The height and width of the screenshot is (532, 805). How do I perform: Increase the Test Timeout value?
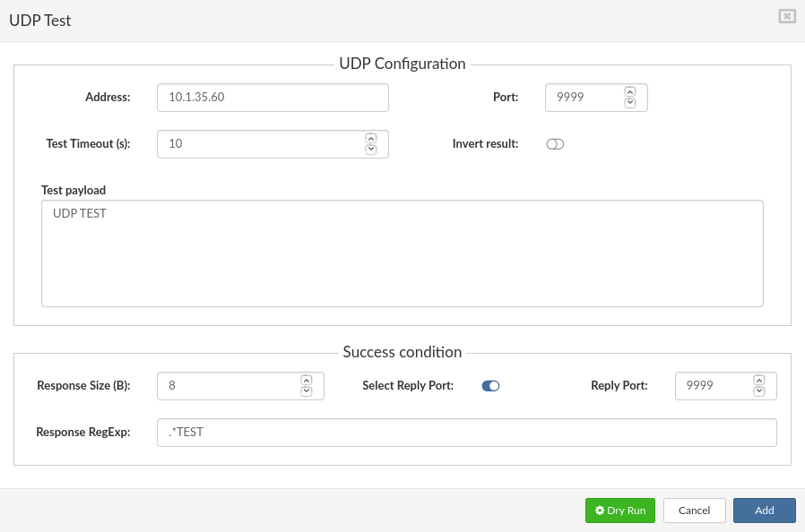(370, 139)
